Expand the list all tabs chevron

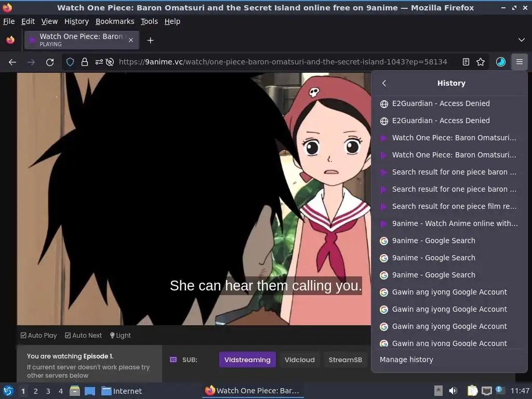point(522,40)
